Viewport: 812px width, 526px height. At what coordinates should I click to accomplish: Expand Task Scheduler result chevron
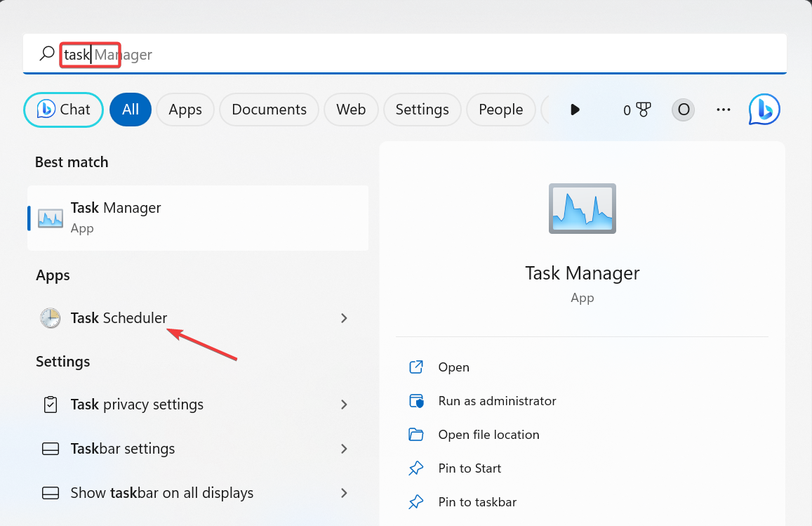[x=344, y=317]
